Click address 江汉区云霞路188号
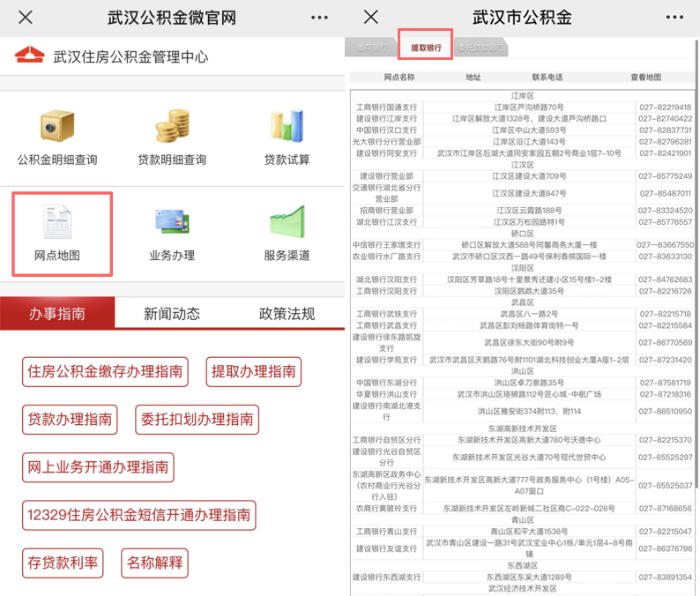Image resolution: width=700 pixels, height=596 pixels. (x=529, y=210)
